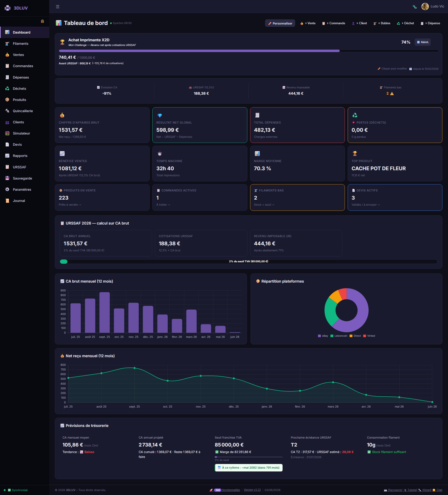Image resolution: width=448 pixels, height=495 pixels.
Task: Click the À ce rythme : ~mai 2092 badge
Action: 248,468
